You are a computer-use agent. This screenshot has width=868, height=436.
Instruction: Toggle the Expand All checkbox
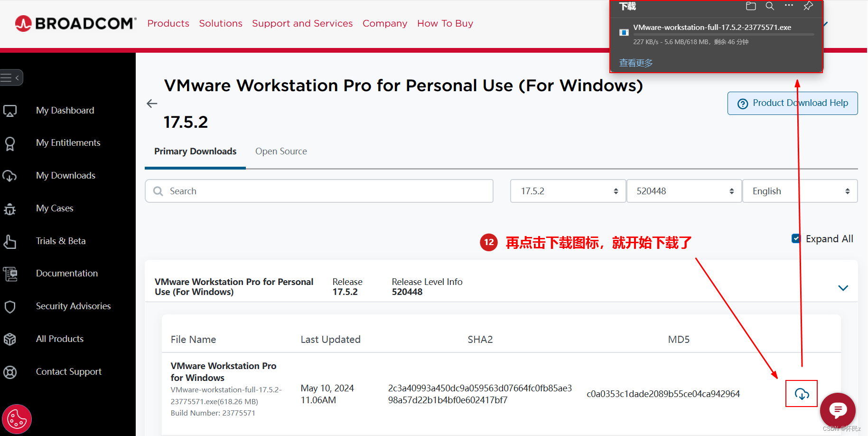click(796, 238)
